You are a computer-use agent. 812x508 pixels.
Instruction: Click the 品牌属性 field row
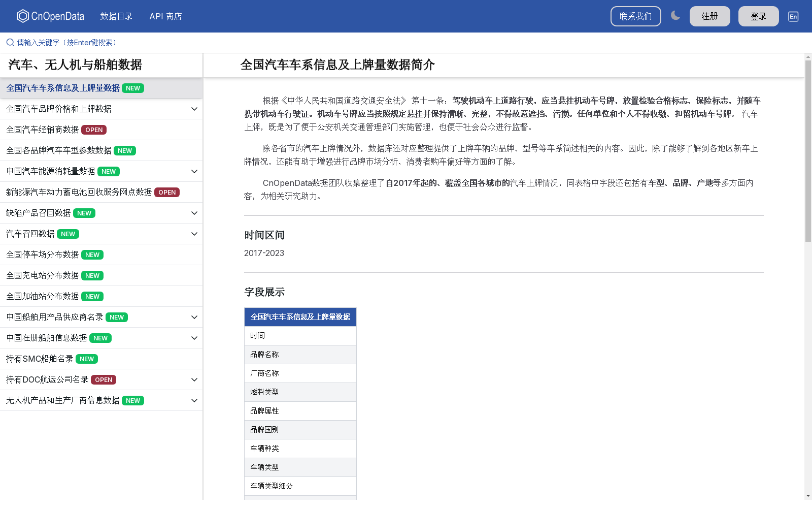[x=300, y=411]
